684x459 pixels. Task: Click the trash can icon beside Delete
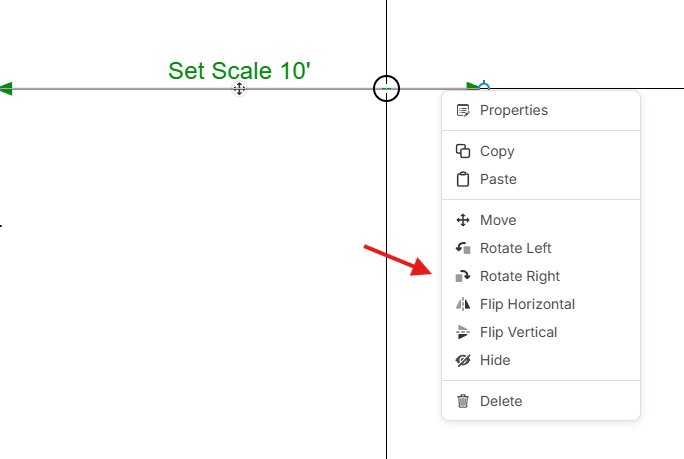coord(463,401)
